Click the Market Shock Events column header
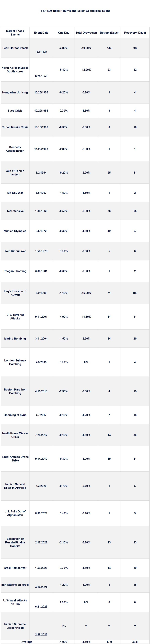 pos(15,33)
